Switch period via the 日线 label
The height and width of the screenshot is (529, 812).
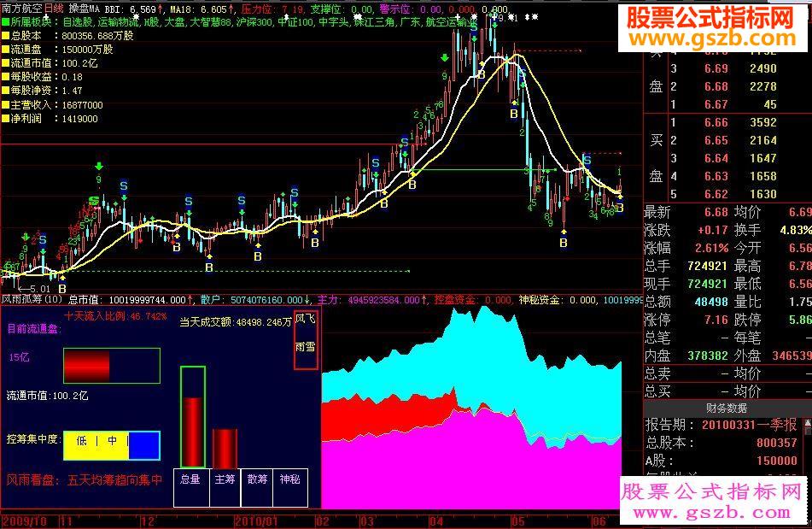(x=53, y=9)
